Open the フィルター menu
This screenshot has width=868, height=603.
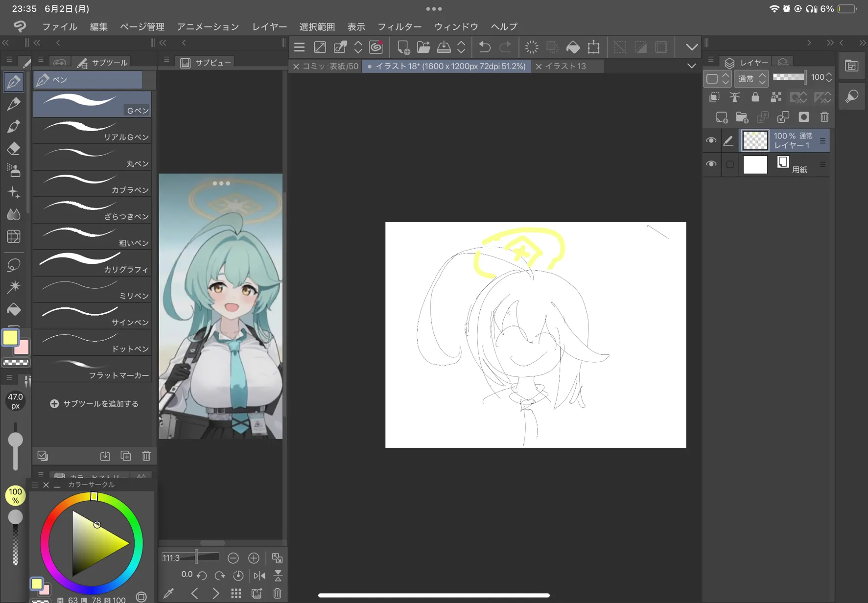pyautogui.click(x=399, y=27)
